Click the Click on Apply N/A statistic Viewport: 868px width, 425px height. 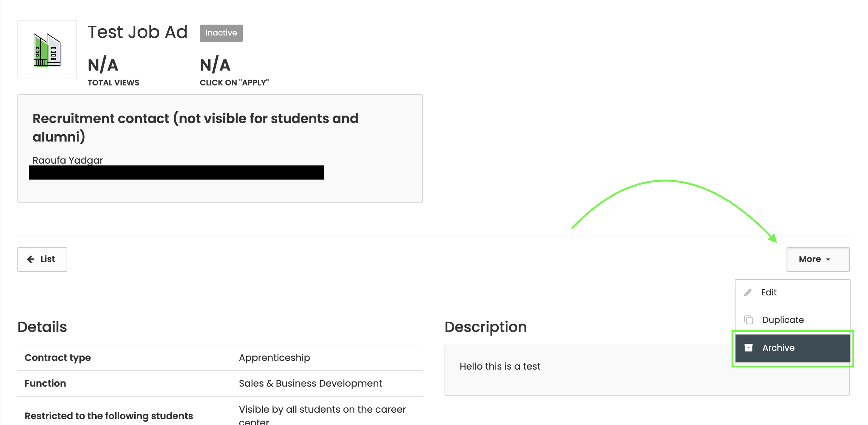coord(215,66)
